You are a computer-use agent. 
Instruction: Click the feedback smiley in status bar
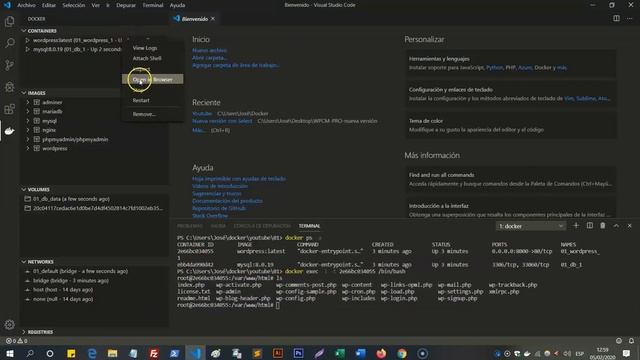coord(619,340)
